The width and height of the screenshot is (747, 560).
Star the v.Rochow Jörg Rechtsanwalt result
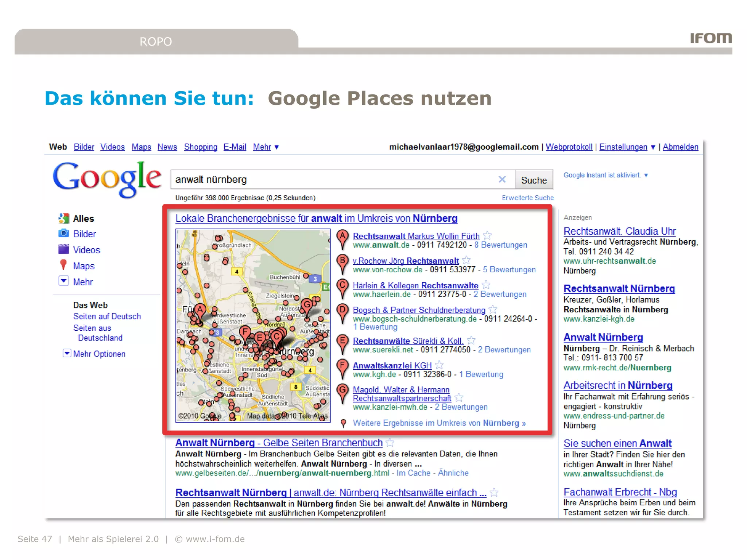(467, 260)
